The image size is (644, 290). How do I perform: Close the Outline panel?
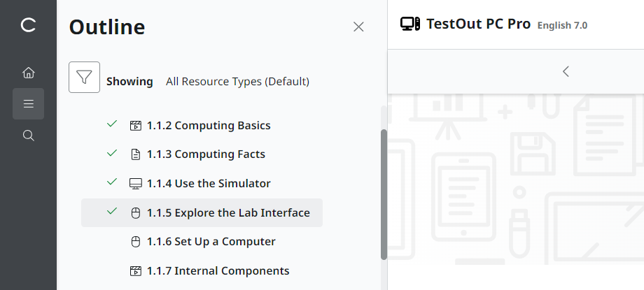coord(358,27)
